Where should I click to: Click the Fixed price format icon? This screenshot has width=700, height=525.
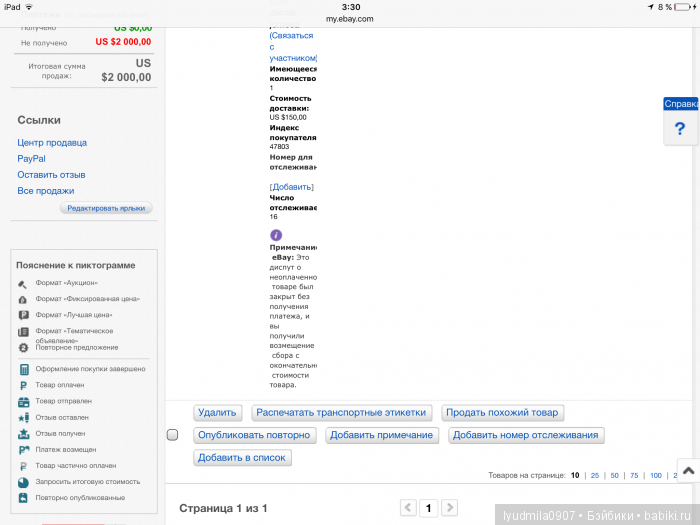[23, 299]
